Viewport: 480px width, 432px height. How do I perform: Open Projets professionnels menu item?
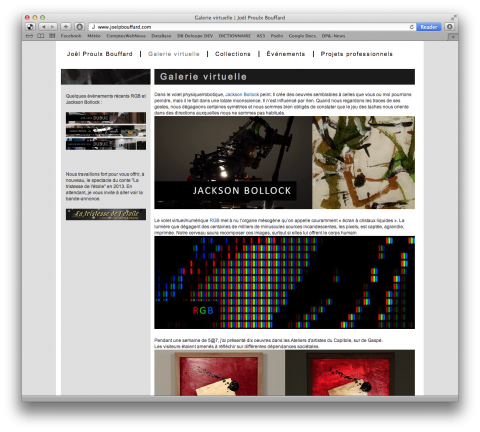click(356, 54)
